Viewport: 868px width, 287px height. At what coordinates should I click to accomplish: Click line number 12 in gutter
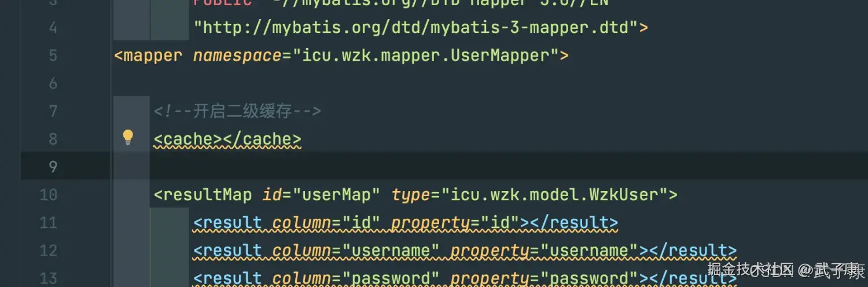[48, 251]
